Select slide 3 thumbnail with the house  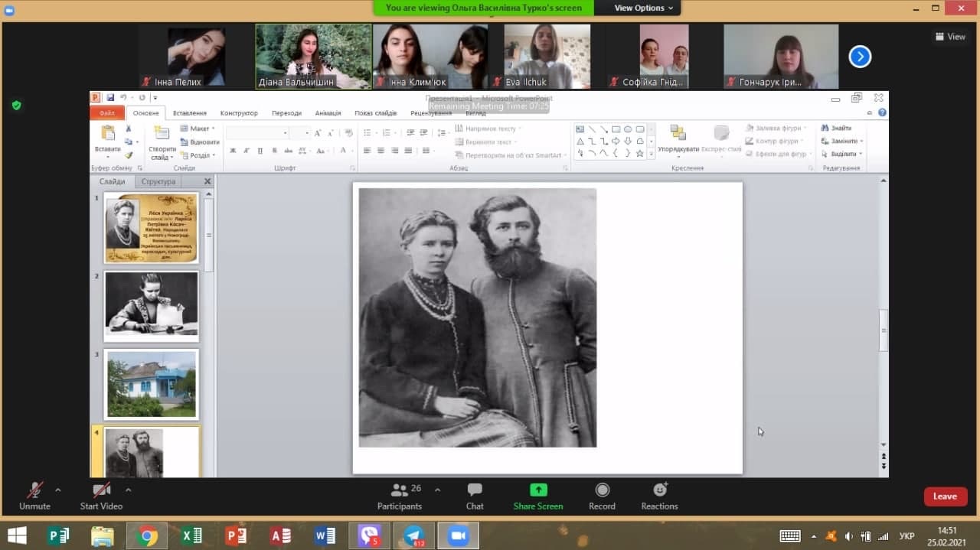151,384
